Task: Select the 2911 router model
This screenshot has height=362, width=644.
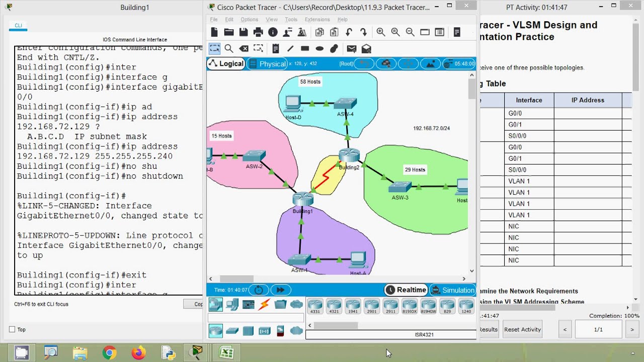Action: tap(390, 306)
